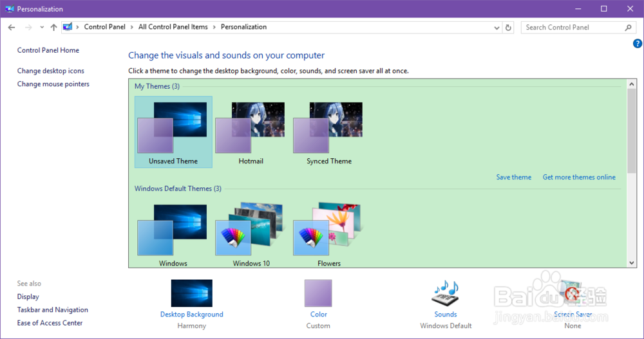Open Control Panel Home
The width and height of the screenshot is (644, 339).
point(48,50)
